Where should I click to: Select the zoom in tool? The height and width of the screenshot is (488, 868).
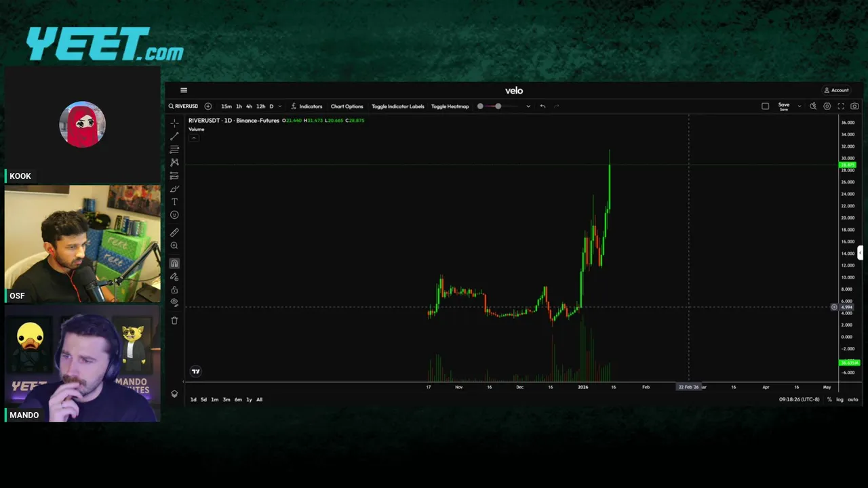pos(174,246)
